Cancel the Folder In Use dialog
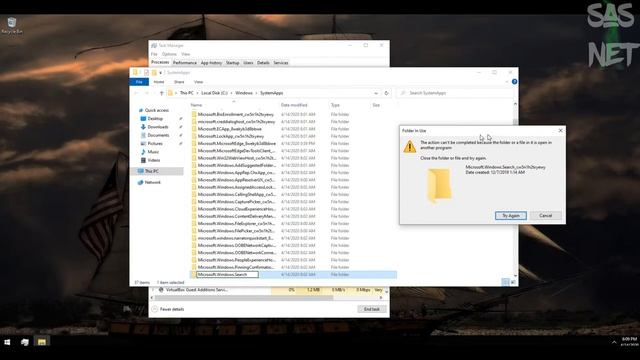 (x=546, y=216)
